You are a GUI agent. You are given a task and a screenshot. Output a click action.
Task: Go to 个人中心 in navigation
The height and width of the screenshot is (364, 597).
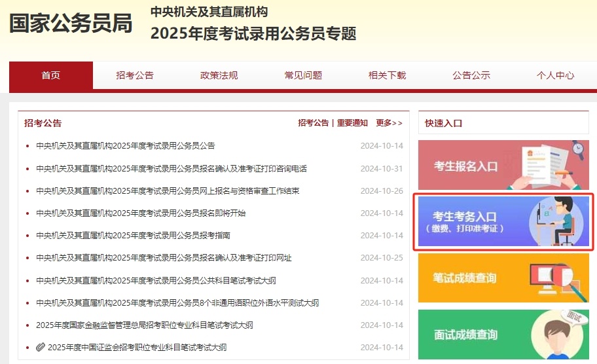pos(555,75)
